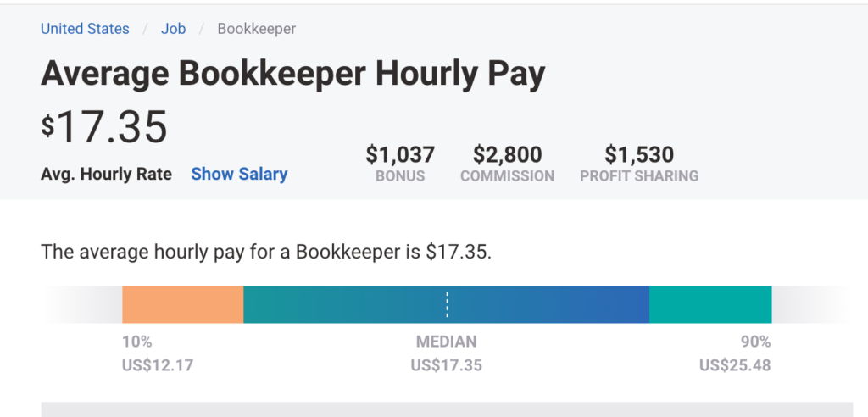
Task: Open the United States breadcrumb link
Action: [85, 29]
